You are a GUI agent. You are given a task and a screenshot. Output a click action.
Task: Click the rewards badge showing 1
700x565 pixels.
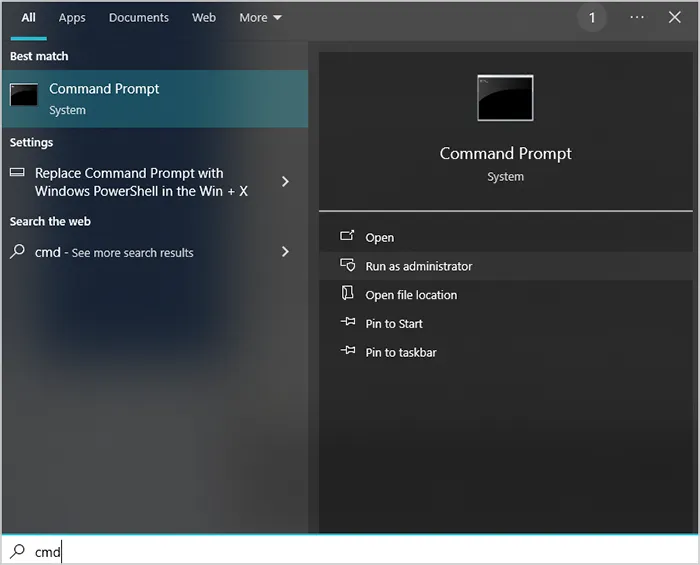coord(592,18)
